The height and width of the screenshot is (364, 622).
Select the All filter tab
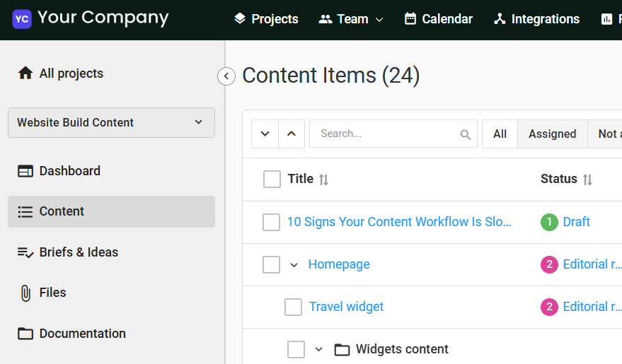click(x=500, y=134)
